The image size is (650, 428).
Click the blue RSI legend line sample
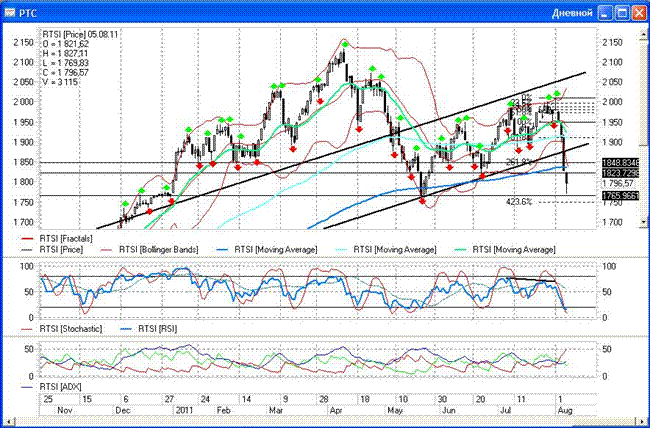point(127,328)
